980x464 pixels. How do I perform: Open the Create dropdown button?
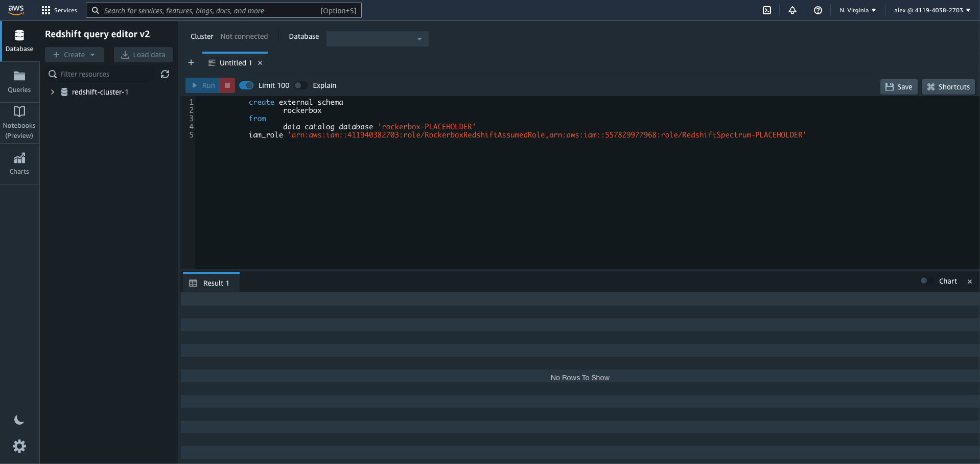[x=74, y=55]
